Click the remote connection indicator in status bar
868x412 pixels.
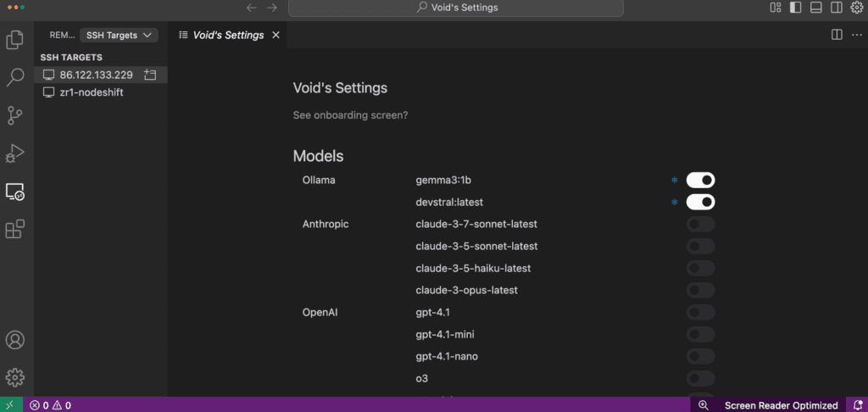point(11,405)
